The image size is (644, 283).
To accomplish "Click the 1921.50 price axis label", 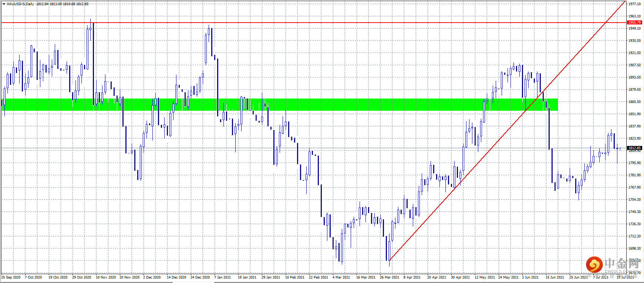I will click(634, 53).
